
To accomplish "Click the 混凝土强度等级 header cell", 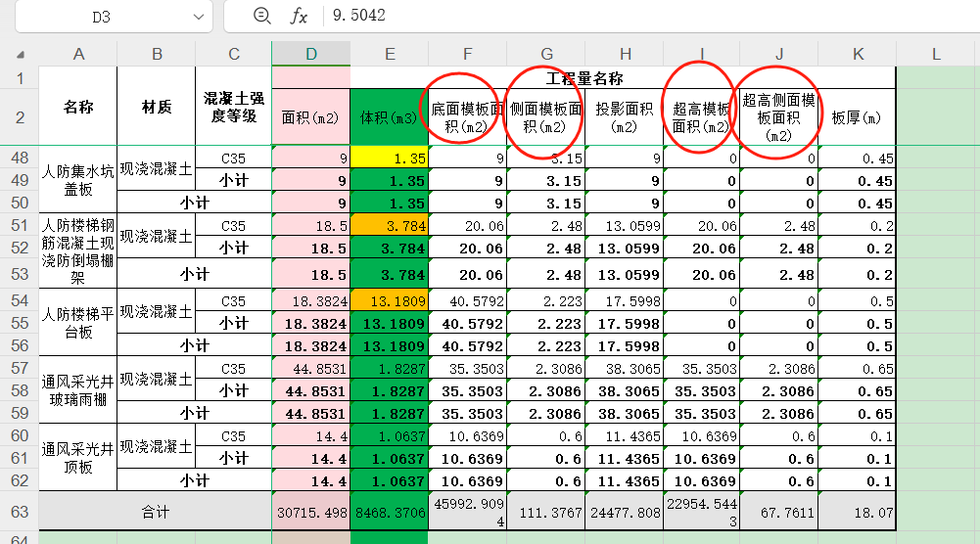I will [234, 107].
